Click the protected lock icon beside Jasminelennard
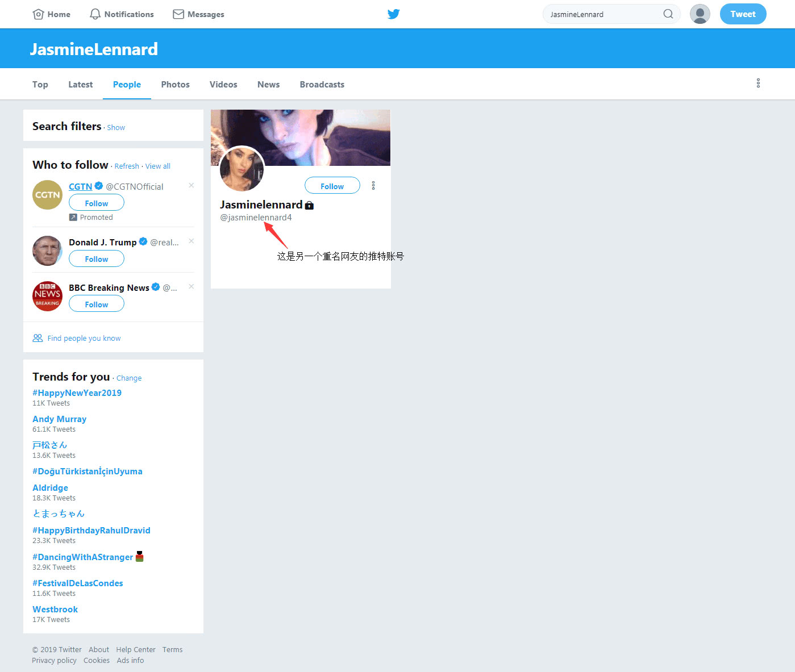The height and width of the screenshot is (672, 795). click(309, 205)
